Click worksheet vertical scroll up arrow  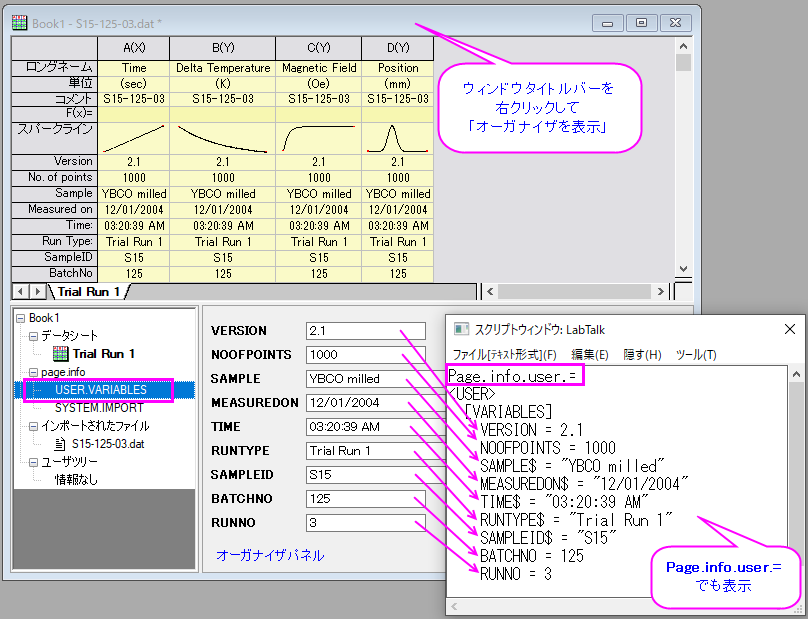click(x=683, y=46)
